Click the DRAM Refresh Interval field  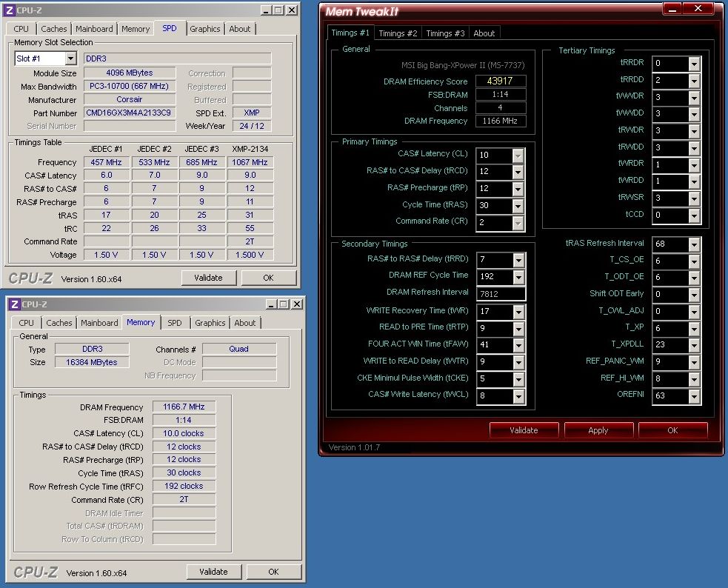click(502, 294)
